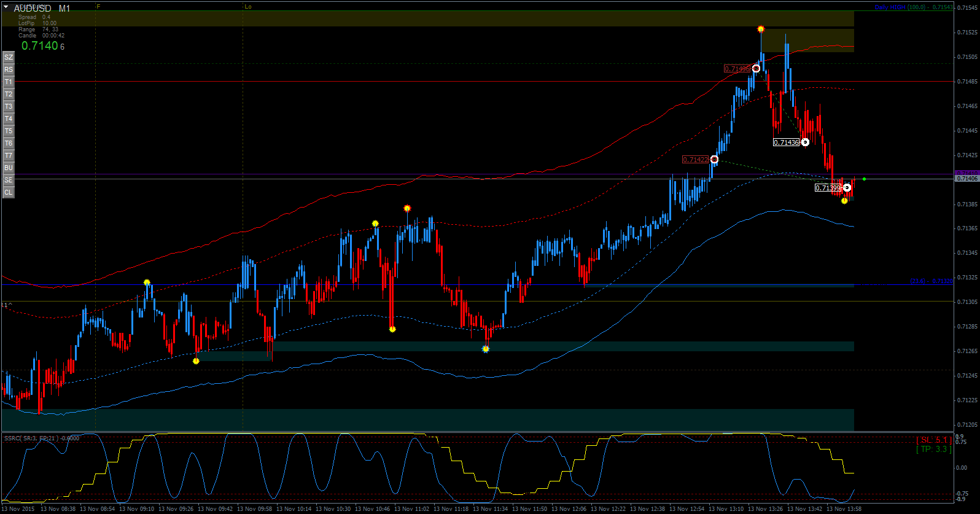Open the chart dropdown arrow beside AUDUSD
The height and width of the screenshot is (514, 980).
tap(6, 7)
